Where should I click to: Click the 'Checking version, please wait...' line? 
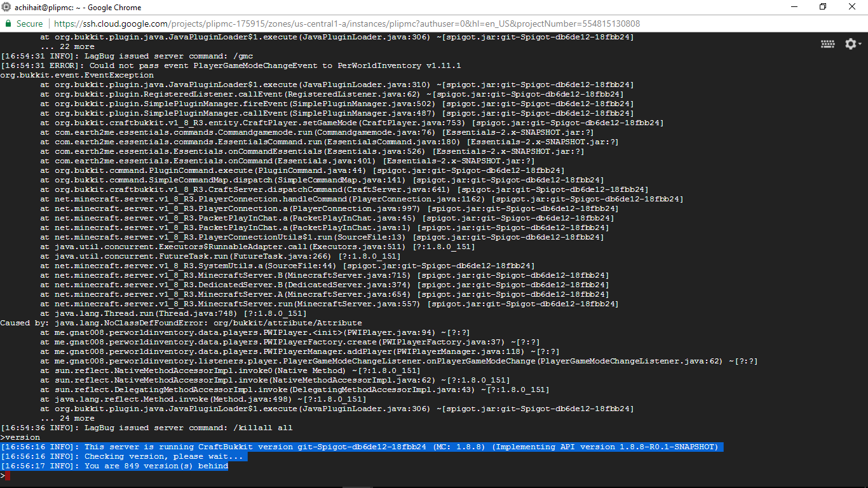[x=122, y=456]
